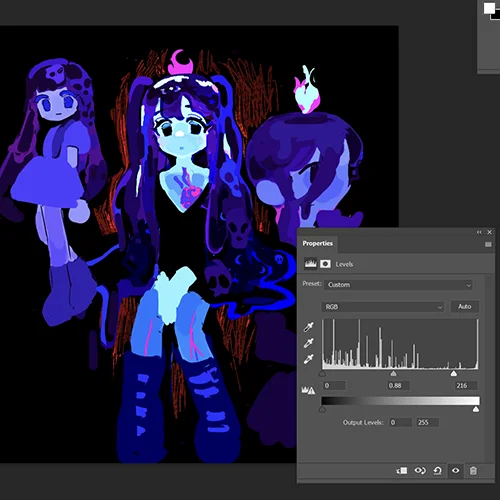Open the Properties panel options menu
Screen dimensions: 500x500
(x=488, y=245)
